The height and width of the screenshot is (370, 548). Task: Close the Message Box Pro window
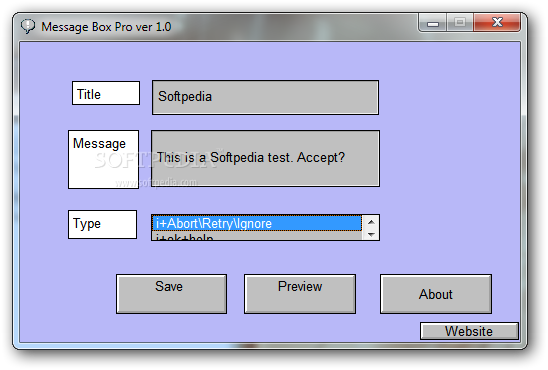[x=497, y=23]
